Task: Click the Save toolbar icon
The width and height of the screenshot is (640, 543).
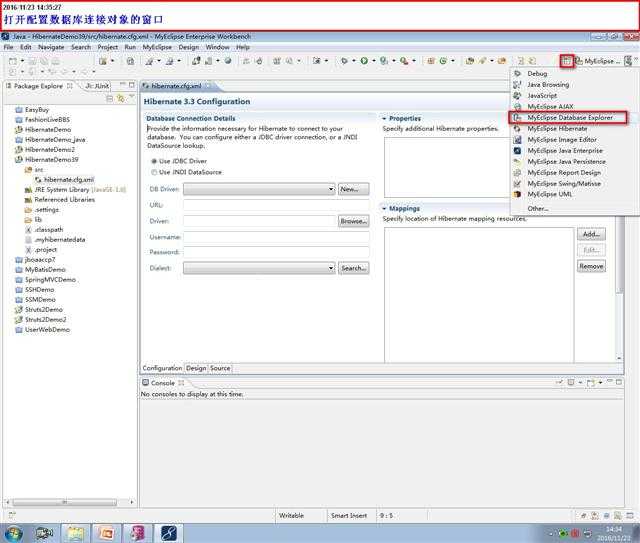Action: tap(32, 61)
